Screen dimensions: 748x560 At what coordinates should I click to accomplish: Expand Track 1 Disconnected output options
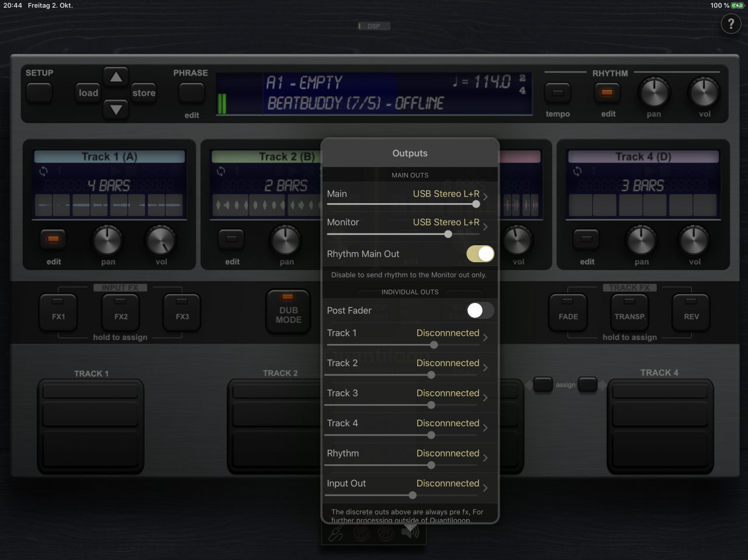point(449,333)
